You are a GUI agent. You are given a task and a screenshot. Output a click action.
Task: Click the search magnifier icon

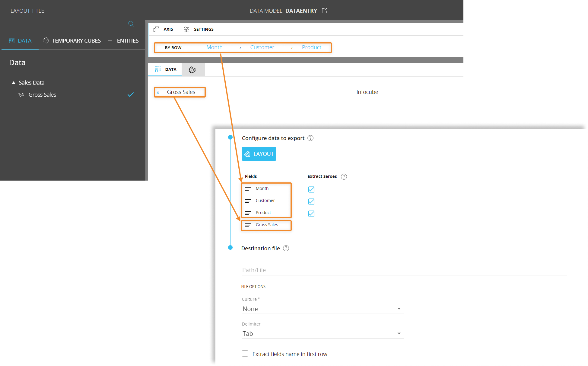[x=131, y=24]
